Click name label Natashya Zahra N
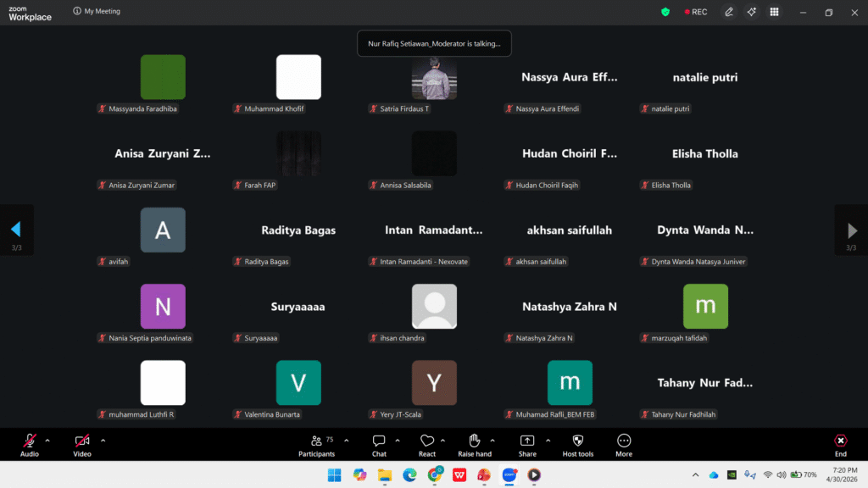Viewport: 868px width, 488px height. (x=539, y=337)
